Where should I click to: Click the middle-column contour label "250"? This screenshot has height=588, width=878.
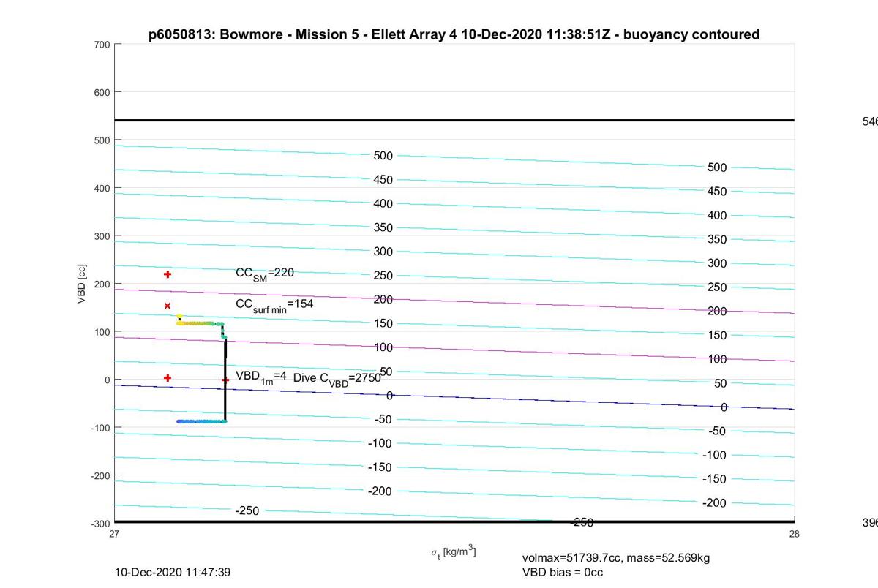[x=383, y=276]
